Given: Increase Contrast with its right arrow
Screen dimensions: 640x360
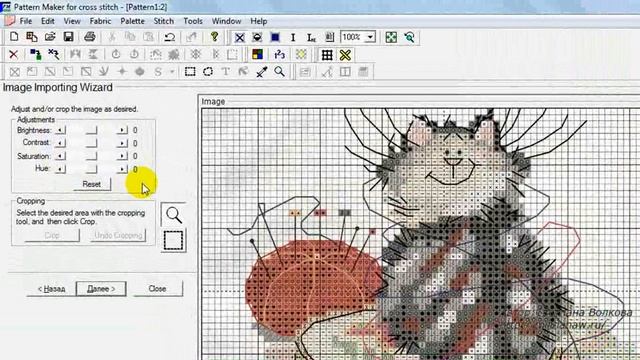Looking at the screenshot, I should pos(122,143).
